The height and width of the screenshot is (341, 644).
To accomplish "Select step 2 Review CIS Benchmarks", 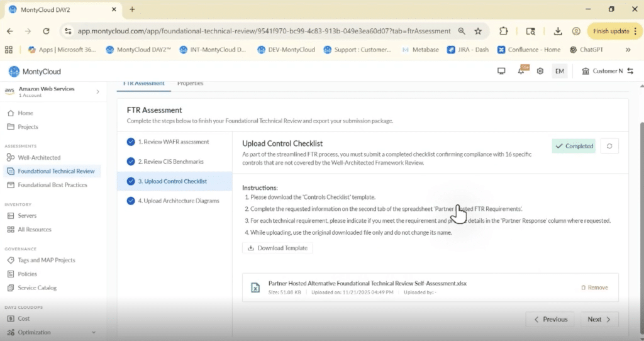I will (170, 162).
